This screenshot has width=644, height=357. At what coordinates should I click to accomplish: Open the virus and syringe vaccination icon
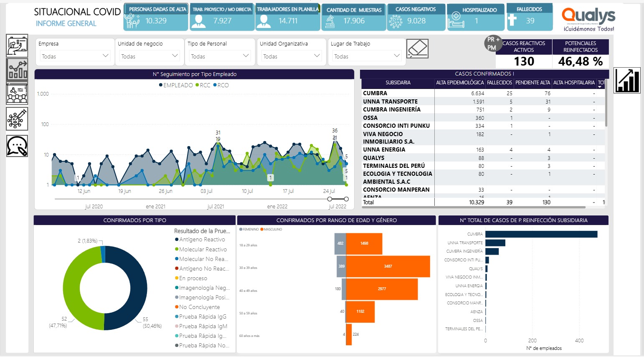click(x=17, y=119)
